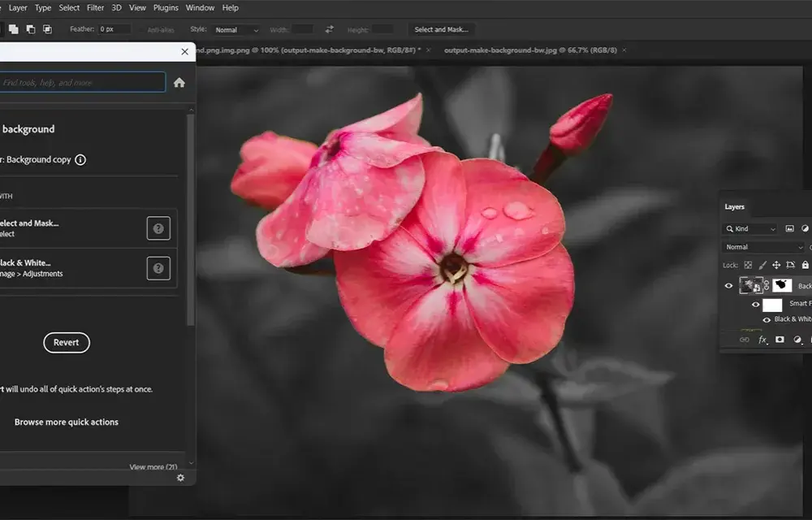Choose Add to selection mode icon
The width and height of the screenshot is (812, 520).
pos(14,29)
